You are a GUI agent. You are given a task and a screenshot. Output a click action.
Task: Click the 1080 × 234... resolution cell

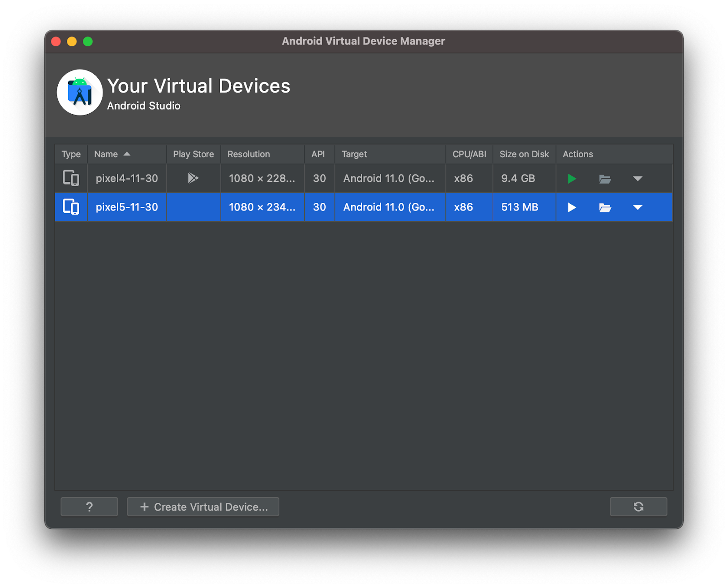click(x=262, y=207)
